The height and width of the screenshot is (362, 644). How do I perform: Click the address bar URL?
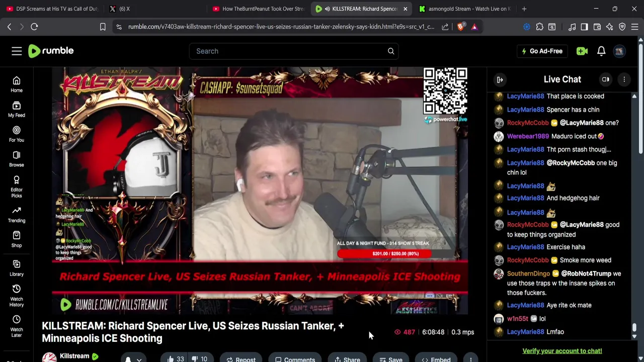[281, 27]
